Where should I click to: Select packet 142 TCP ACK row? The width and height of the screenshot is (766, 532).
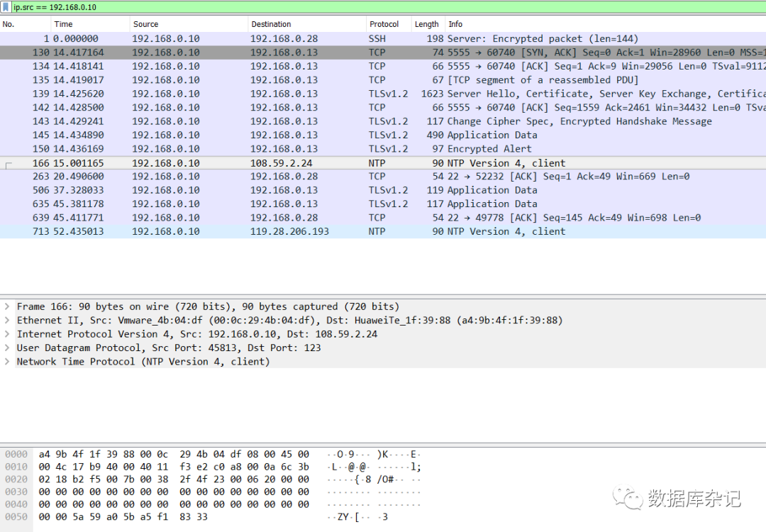383,107
